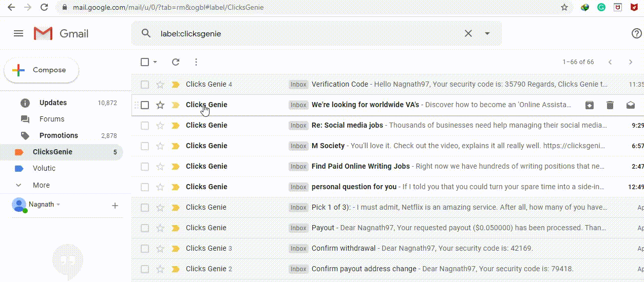Image resolution: width=644 pixels, height=282 pixels.
Task: Toggle importance marker on M Society email
Action: click(176, 146)
